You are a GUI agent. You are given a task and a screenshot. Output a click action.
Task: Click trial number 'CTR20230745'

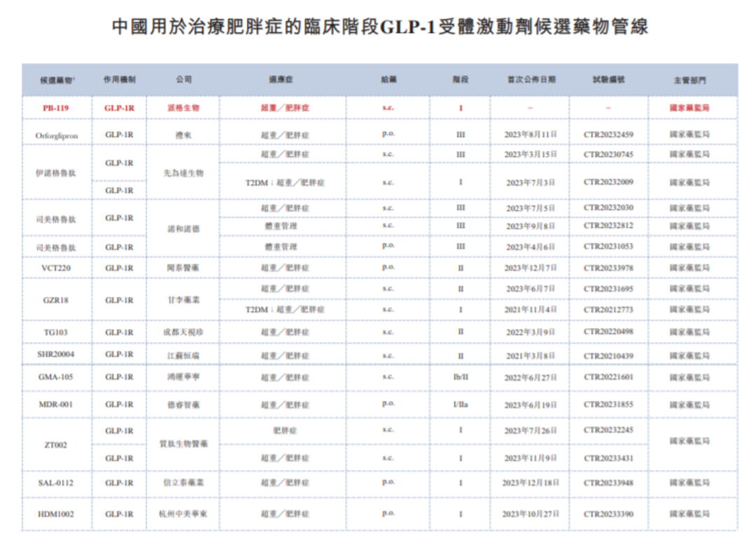coord(608,155)
